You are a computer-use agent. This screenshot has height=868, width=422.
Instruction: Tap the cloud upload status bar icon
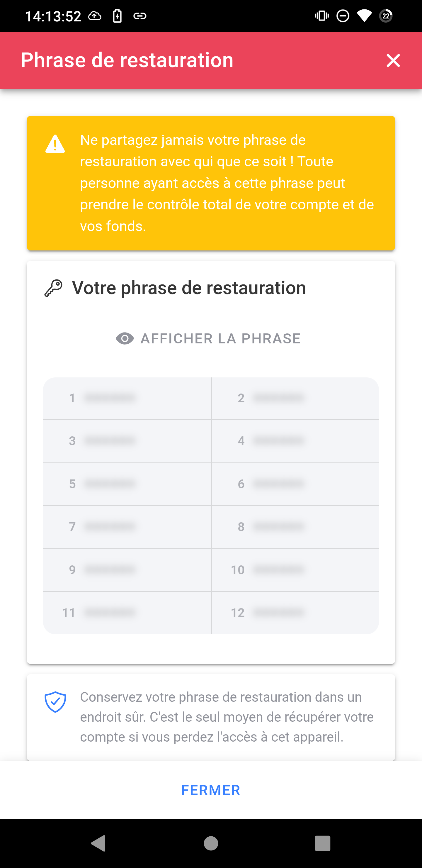coord(95,16)
